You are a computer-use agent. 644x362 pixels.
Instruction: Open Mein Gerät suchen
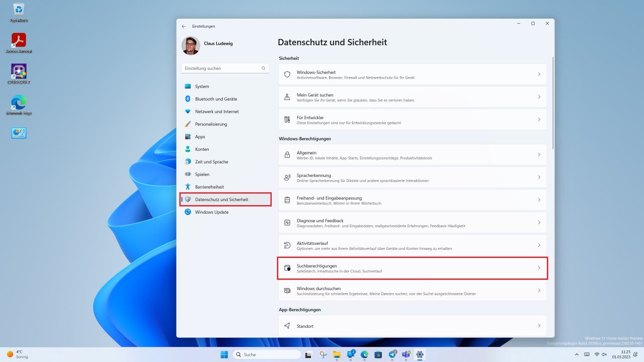click(413, 97)
